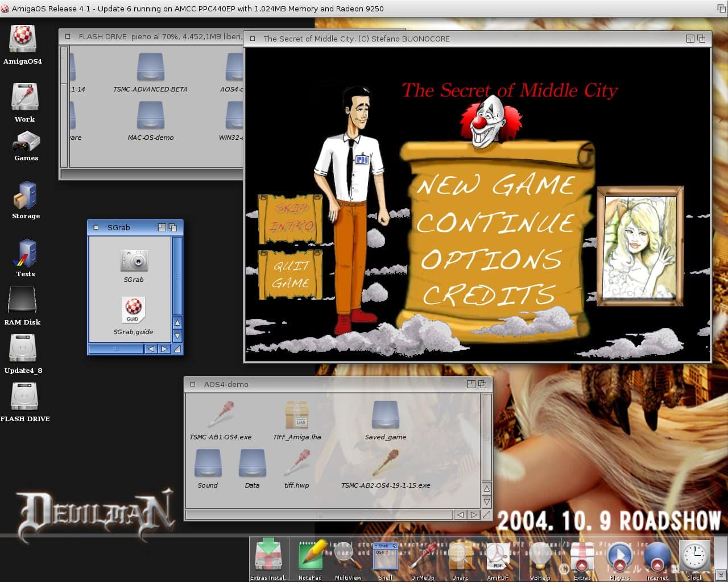Image resolution: width=728 pixels, height=582 pixels.
Task: Open FLASH DRIVE desktop icon
Action: pyautogui.click(x=24, y=396)
